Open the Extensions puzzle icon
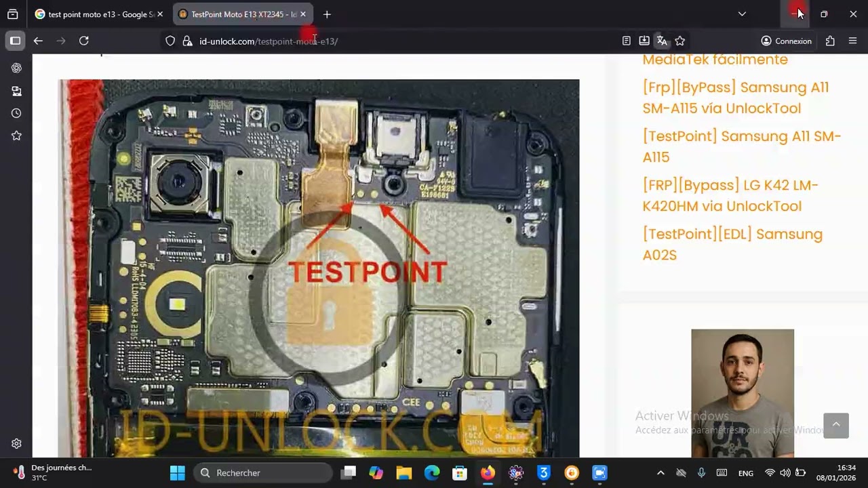This screenshot has height=488, width=868. click(x=830, y=41)
